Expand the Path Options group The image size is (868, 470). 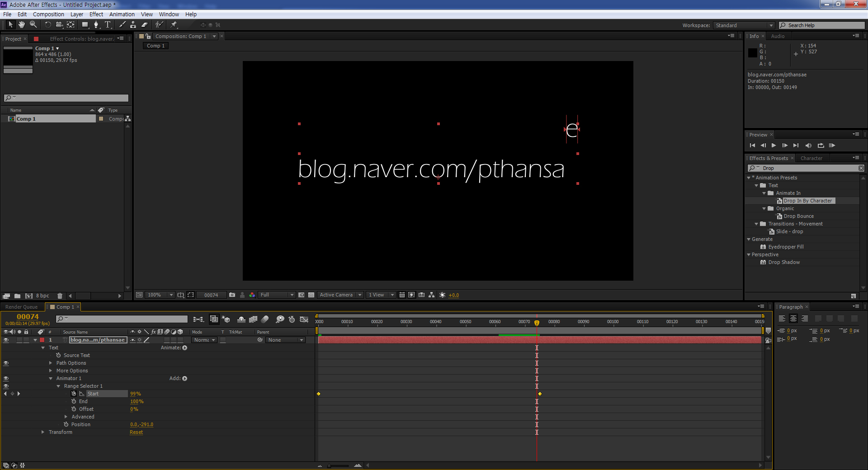51,363
